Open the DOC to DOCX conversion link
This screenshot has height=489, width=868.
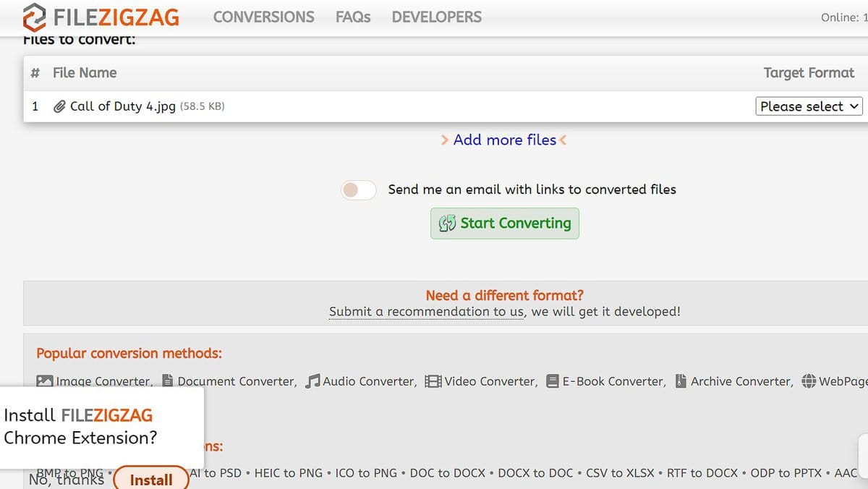(448, 473)
